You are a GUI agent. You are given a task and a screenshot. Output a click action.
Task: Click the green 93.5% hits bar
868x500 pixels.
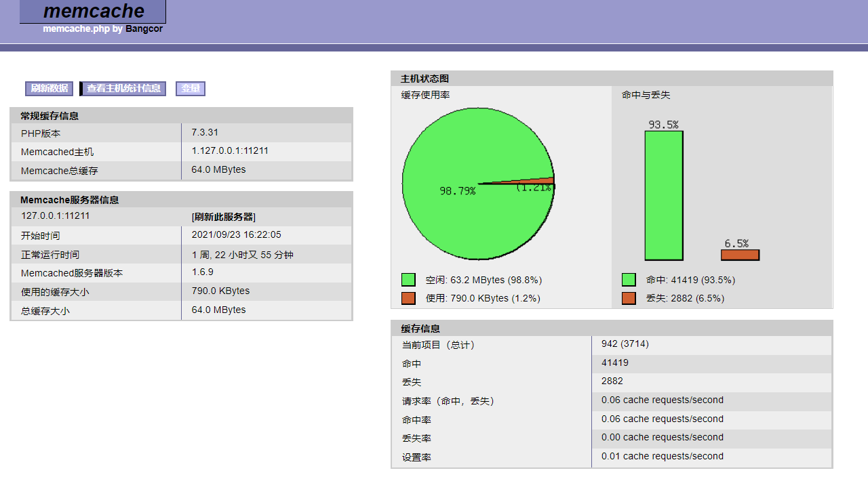(663, 196)
